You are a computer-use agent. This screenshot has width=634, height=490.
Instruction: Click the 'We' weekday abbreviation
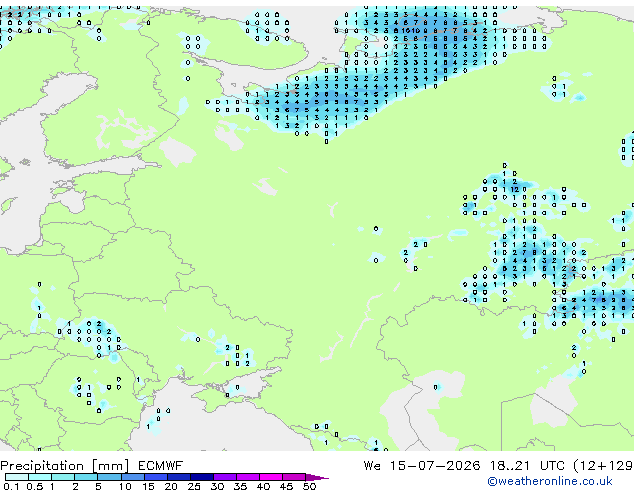[372, 466]
